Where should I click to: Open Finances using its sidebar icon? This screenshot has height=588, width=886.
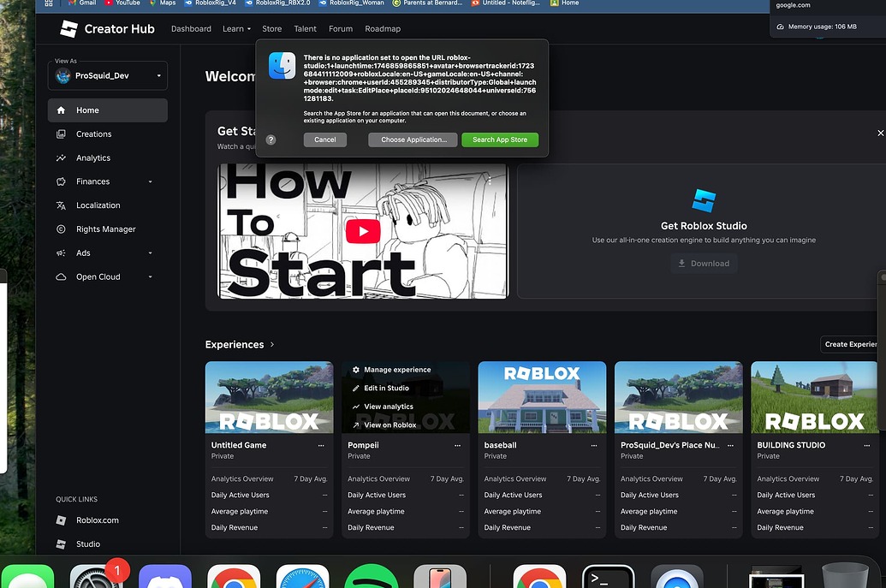pos(61,181)
